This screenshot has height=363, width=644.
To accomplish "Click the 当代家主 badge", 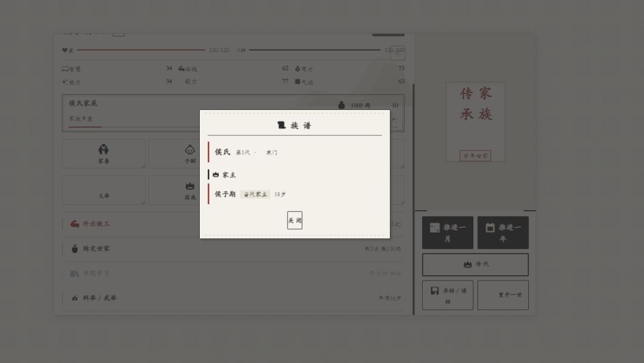I will pos(255,195).
